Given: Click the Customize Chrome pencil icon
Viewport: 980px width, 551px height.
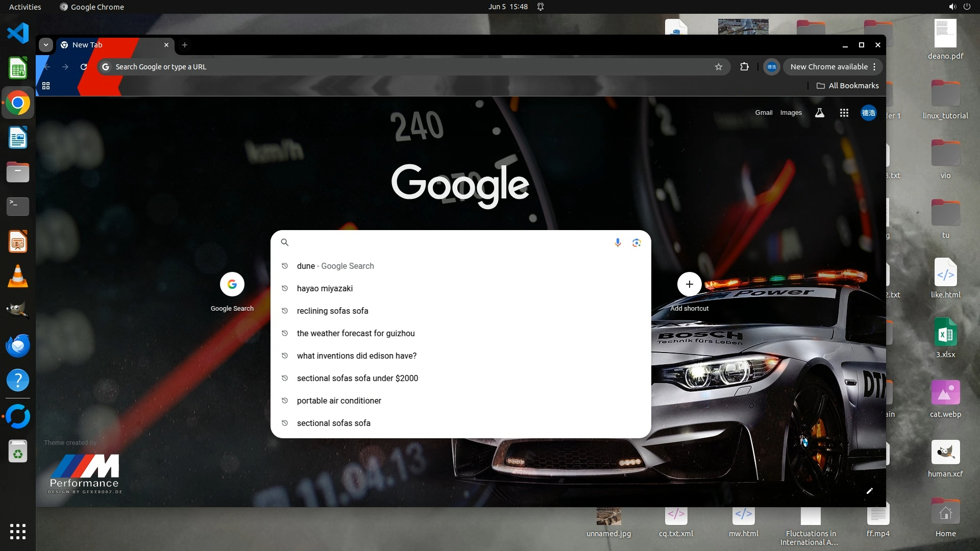Looking at the screenshot, I should [870, 491].
